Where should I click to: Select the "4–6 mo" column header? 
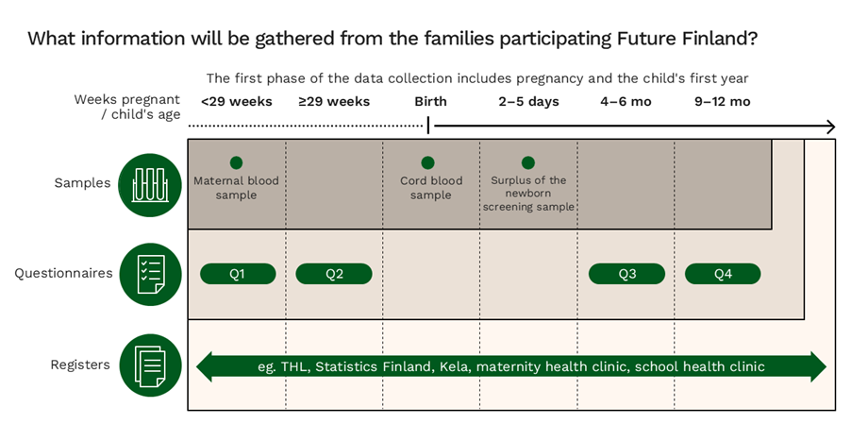pos(625,102)
